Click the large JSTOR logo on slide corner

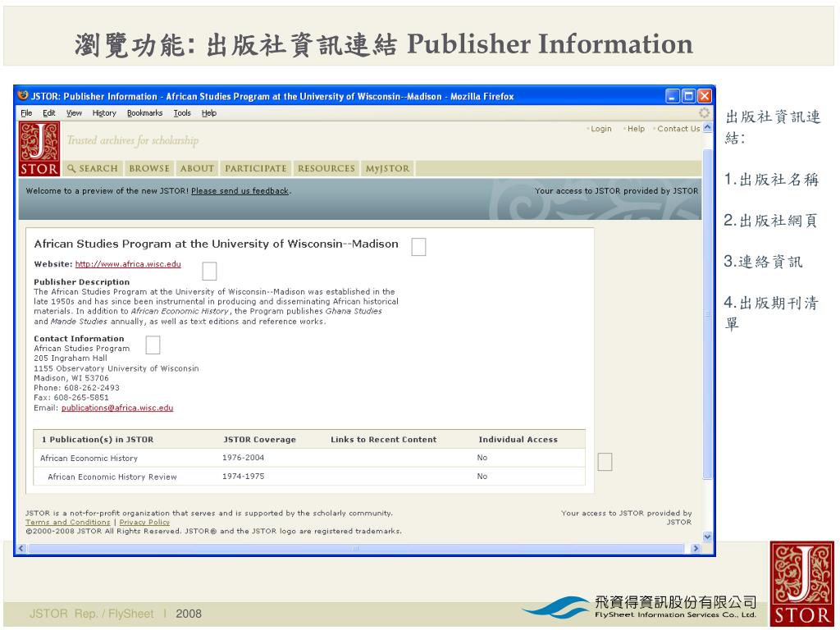(x=801, y=584)
